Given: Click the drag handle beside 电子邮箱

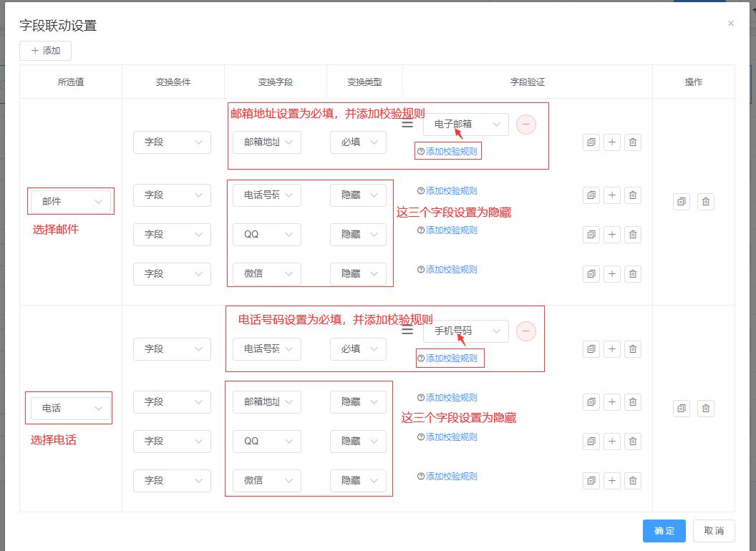Looking at the screenshot, I should point(407,125).
